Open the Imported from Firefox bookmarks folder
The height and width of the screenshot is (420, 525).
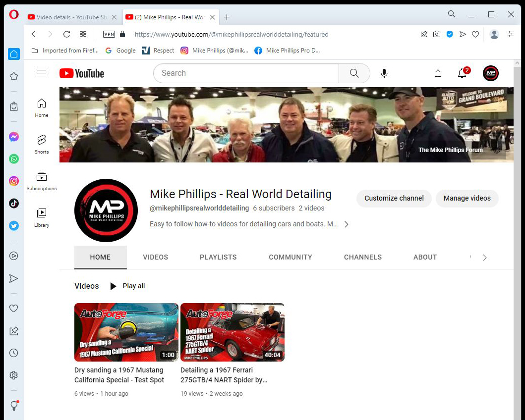tap(65, 51)
